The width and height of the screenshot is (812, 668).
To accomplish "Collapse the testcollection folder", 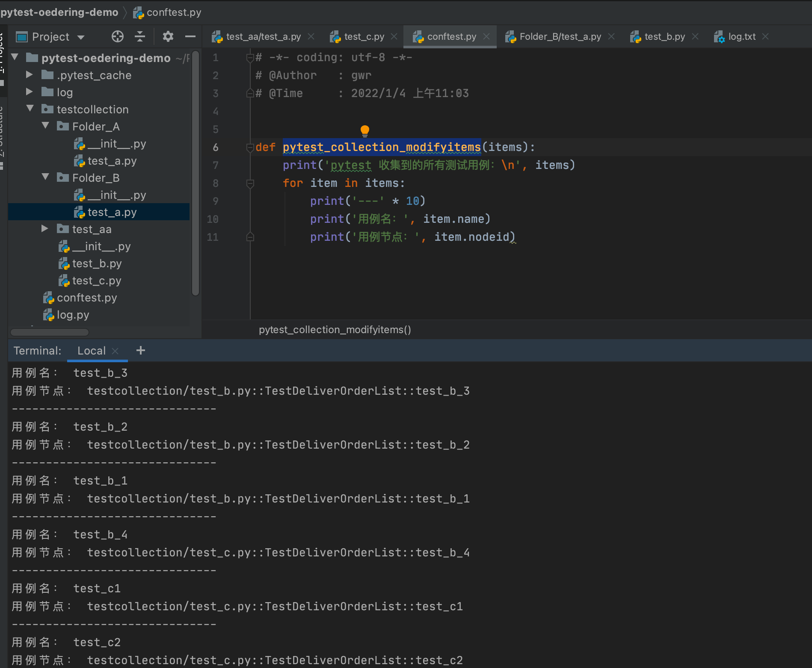I will 30,109.
